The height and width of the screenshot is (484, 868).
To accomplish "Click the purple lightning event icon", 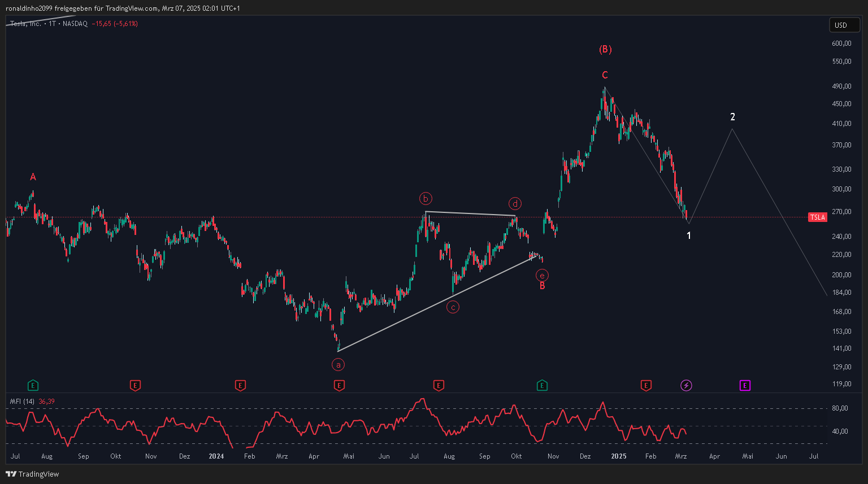I will pyautogui.click(x=686, y=386).
